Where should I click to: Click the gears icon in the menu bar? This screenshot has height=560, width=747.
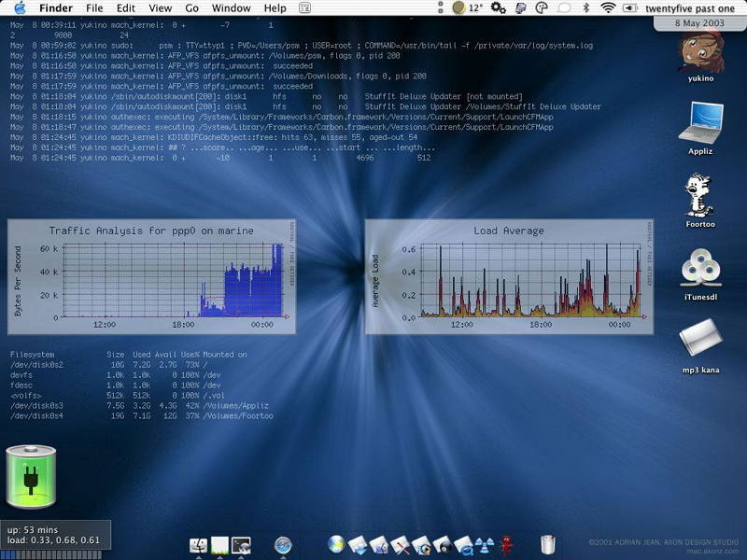pyautogui.click(x=499, y=7)
